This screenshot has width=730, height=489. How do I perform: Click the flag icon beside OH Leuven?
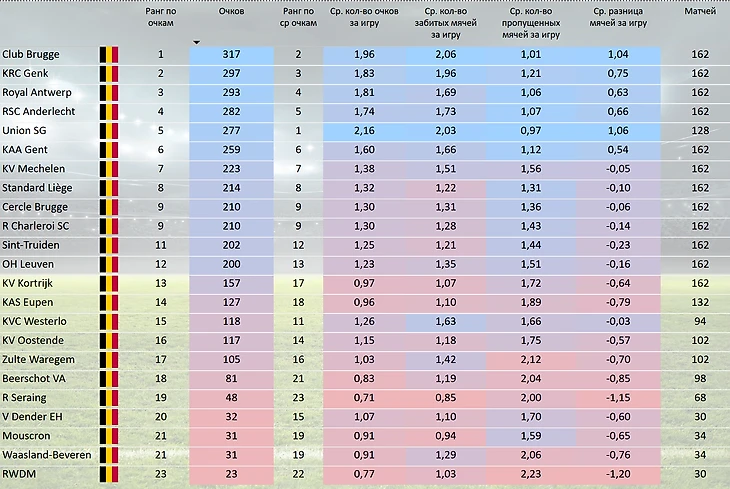point(109,263)
